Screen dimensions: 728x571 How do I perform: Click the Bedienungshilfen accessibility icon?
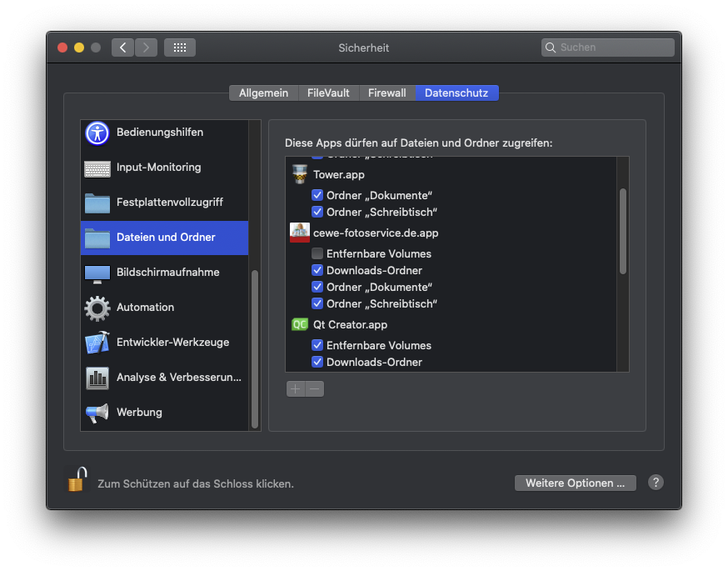(97, 133)
